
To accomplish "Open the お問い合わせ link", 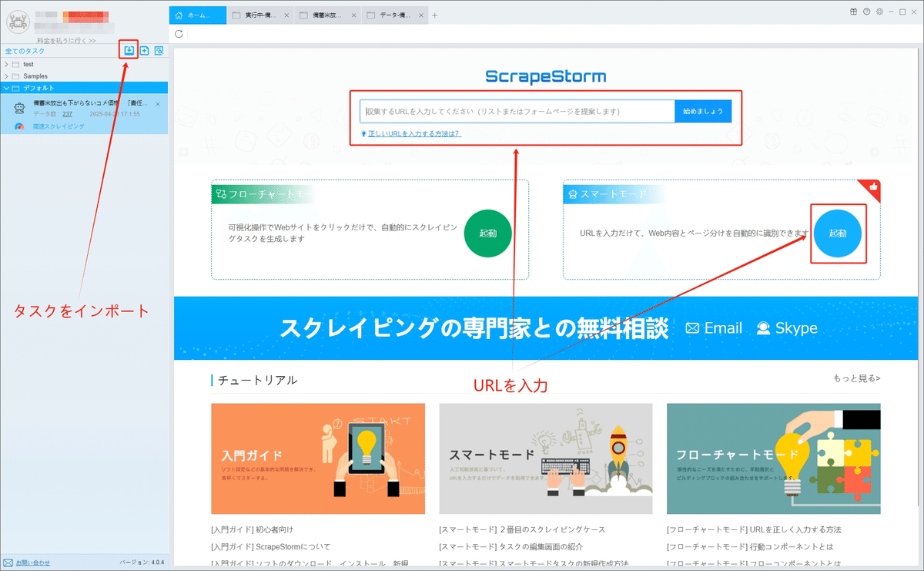I will (x=32, y=563).
